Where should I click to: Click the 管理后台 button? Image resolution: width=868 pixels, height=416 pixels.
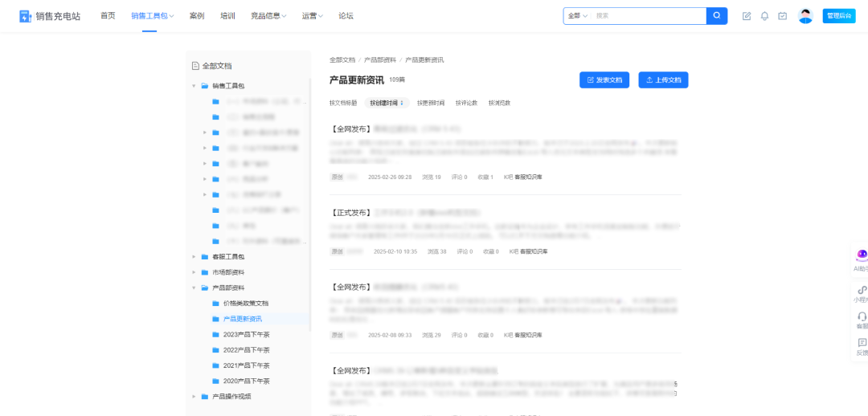(x=838, y=16)
